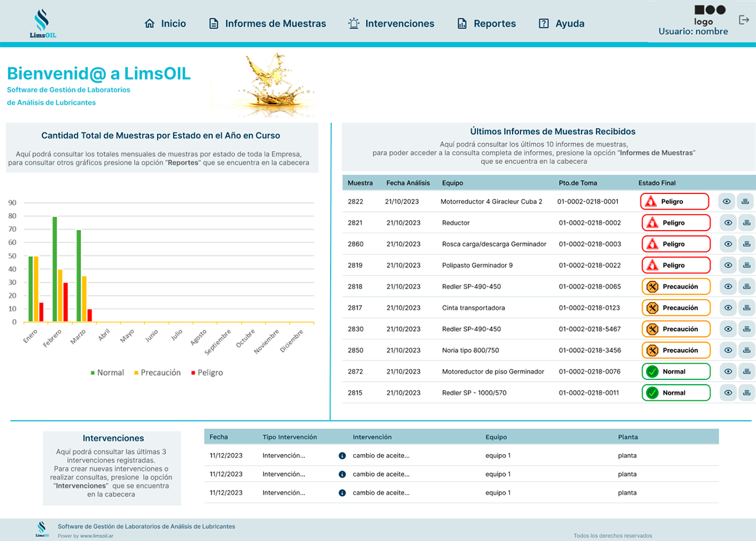Go to the Inicio menu item

[165, 24]
